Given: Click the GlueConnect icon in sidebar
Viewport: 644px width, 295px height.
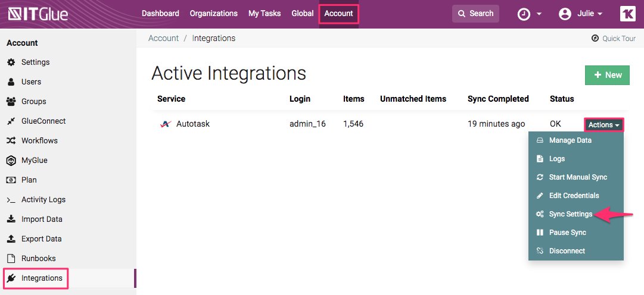Looking at the screenshot, I should 11,121.
